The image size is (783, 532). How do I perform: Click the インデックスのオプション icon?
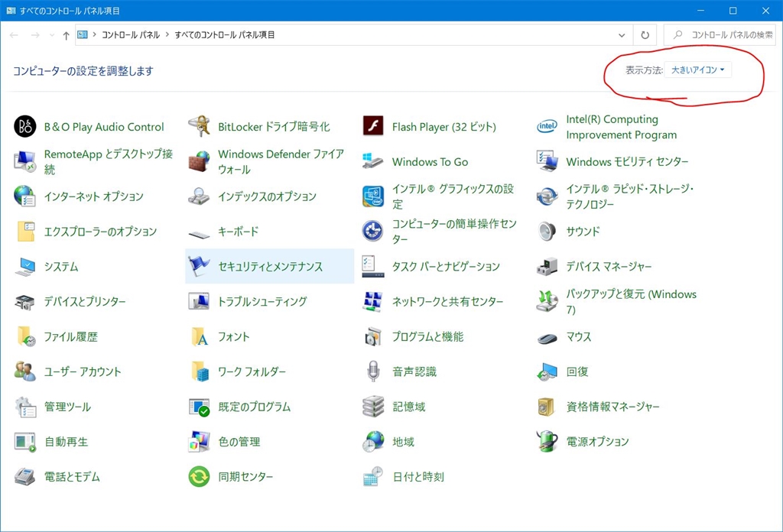click(x=199, y=196)
